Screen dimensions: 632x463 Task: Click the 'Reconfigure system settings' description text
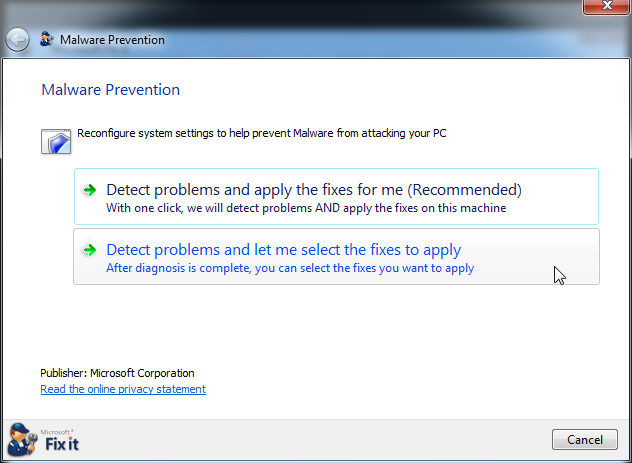[261, 132]
